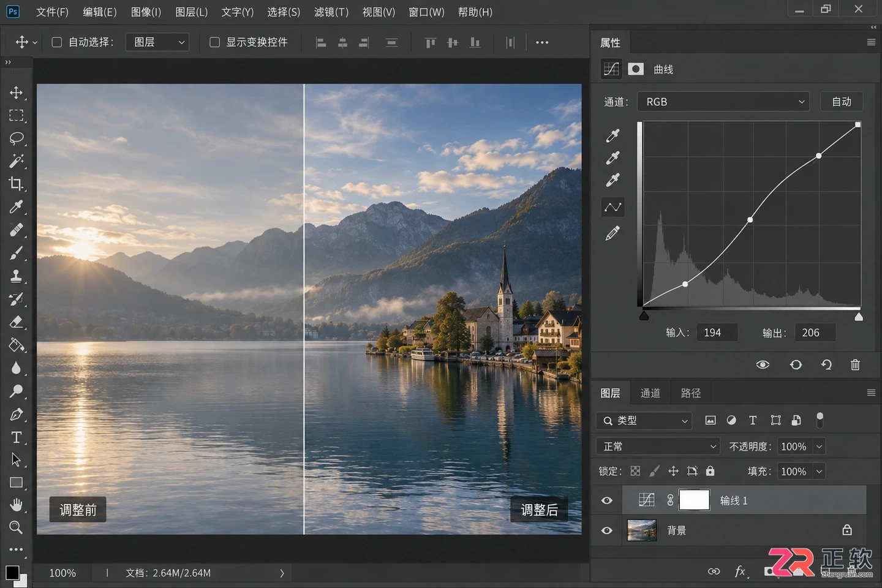Select the Zoom tool
The width and height of the screenshot is (882, 588).
point(17,527)
